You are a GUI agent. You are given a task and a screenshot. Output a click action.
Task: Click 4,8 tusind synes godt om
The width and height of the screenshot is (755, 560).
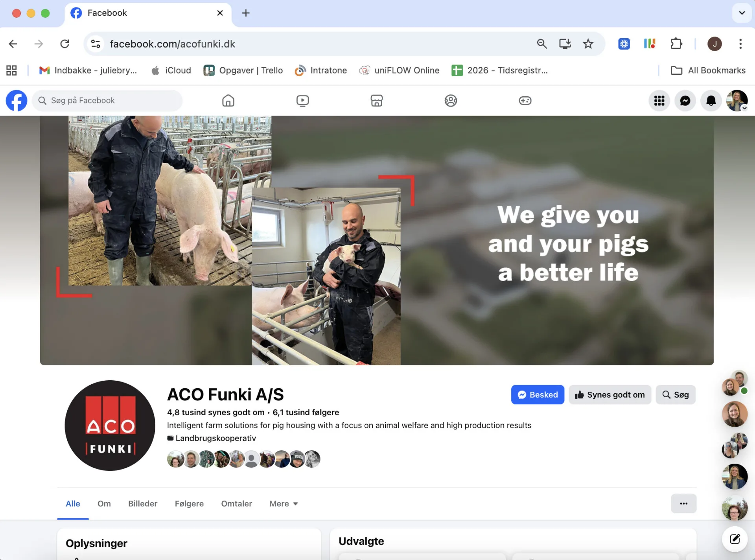[216, 412]
